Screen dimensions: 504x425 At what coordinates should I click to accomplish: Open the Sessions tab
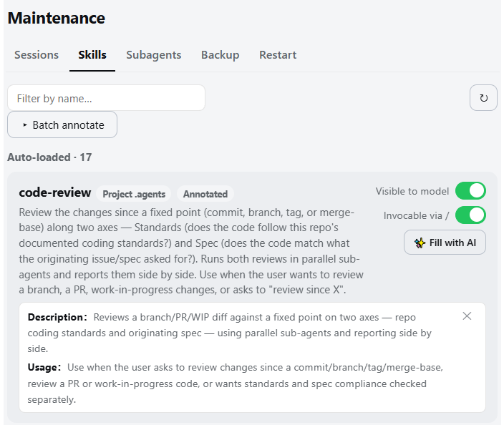[37, 55]
